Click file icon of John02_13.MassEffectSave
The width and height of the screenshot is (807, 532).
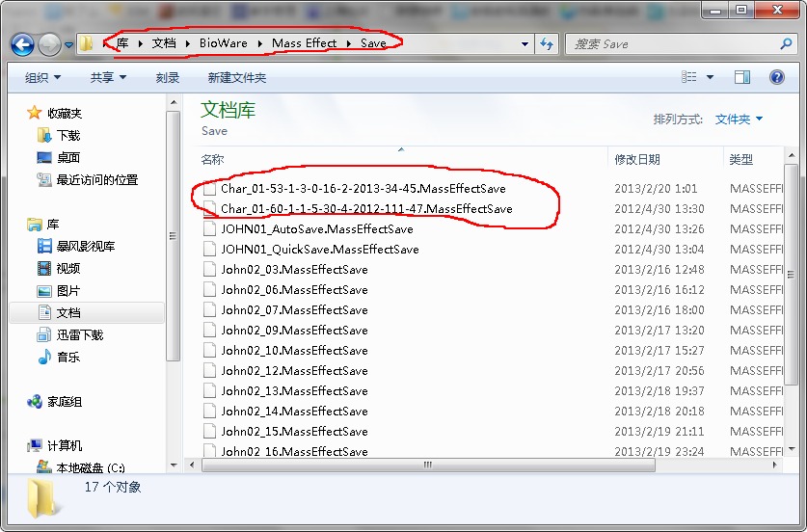209,390
